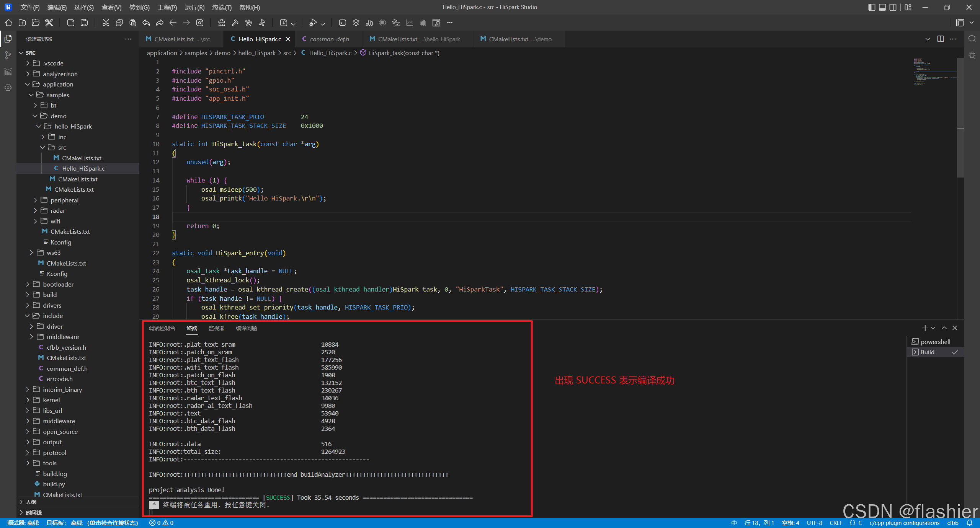Open the terminal console toolbar icon

click(343, 23)
